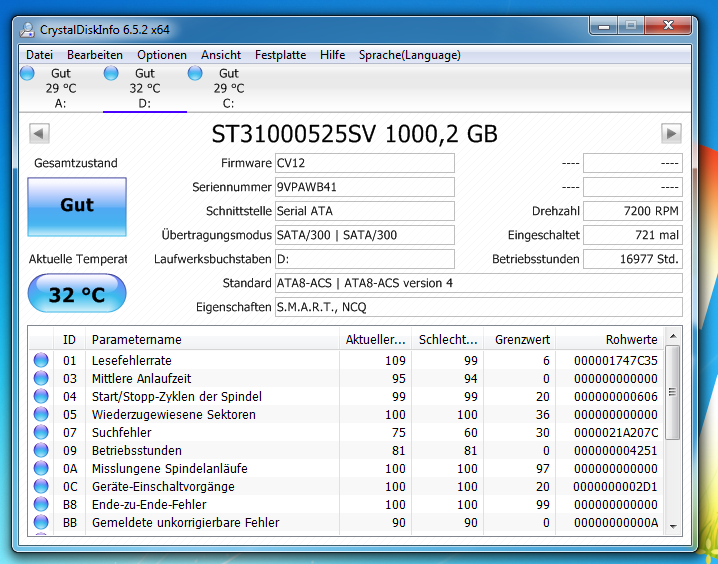Click status orb for Mittlere Anlaufzeit row
718x564 pixels.
click(41, 378)
